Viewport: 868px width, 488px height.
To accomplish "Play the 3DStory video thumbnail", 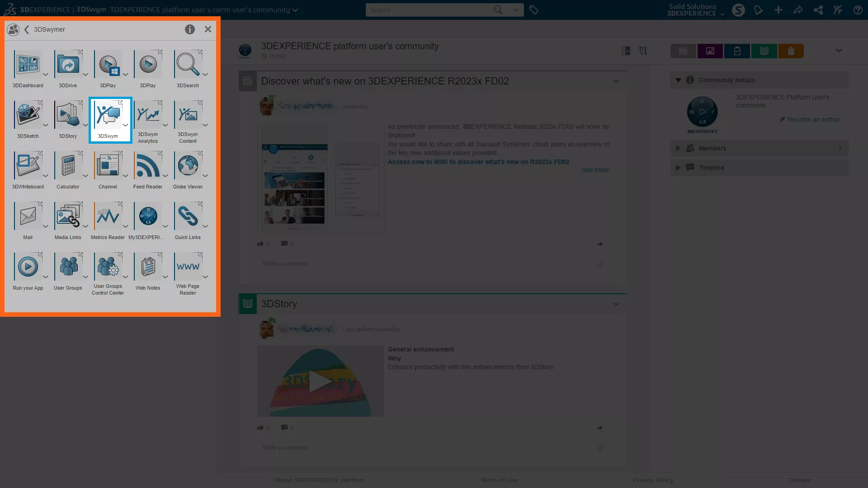I will coord(320,381).
